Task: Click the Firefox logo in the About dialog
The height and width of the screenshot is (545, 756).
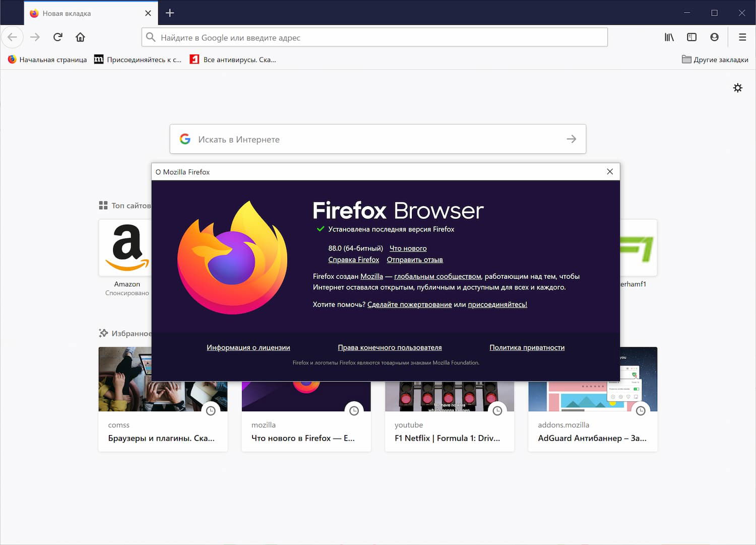Action: tap(232, 258)
